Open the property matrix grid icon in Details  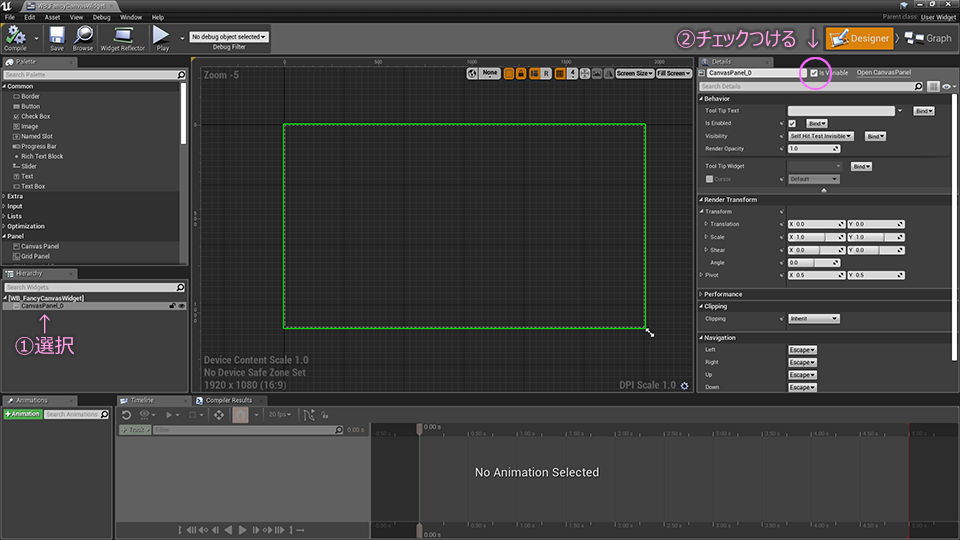[933, 86]
